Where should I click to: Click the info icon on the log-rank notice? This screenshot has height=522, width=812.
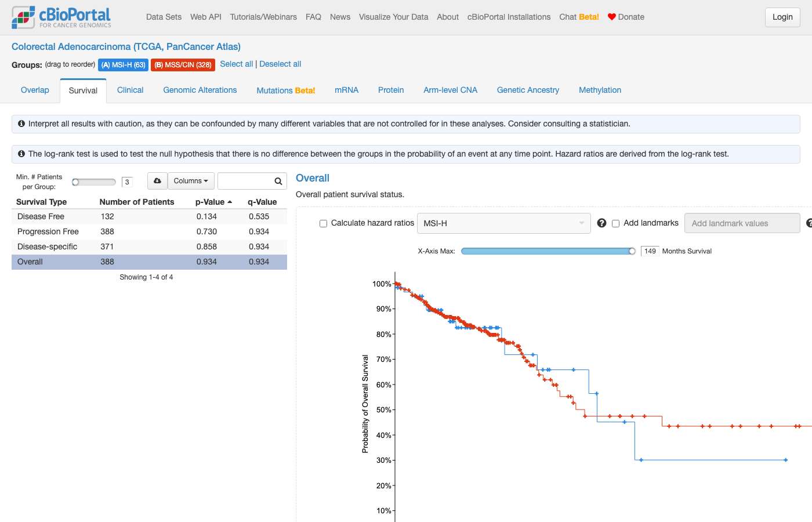(x=21, y=154)
